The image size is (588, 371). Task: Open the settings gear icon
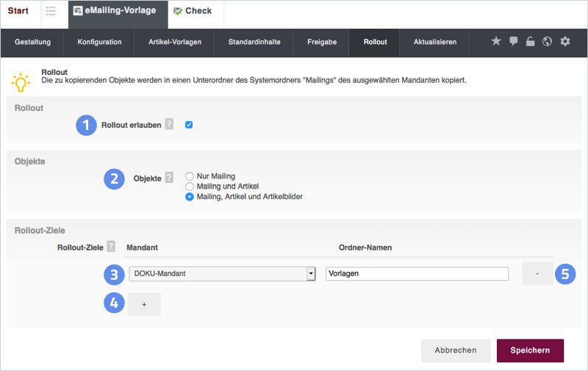point(565,42)
